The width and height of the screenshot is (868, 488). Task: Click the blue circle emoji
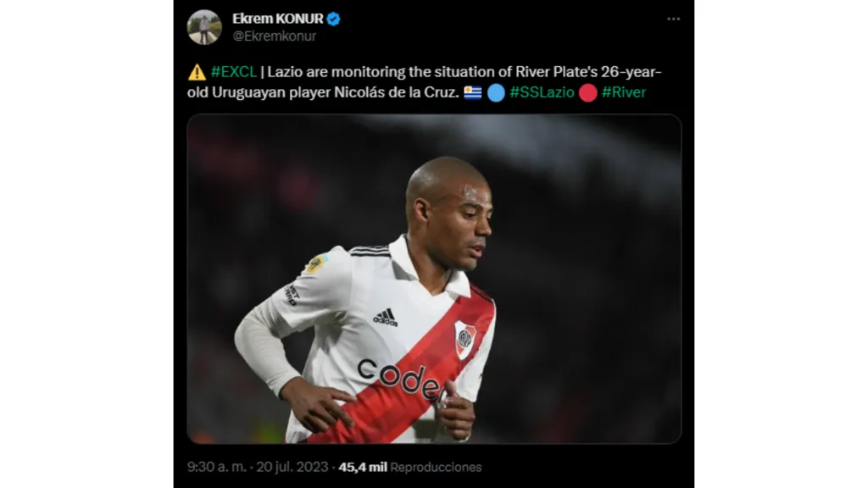[496, 92]
